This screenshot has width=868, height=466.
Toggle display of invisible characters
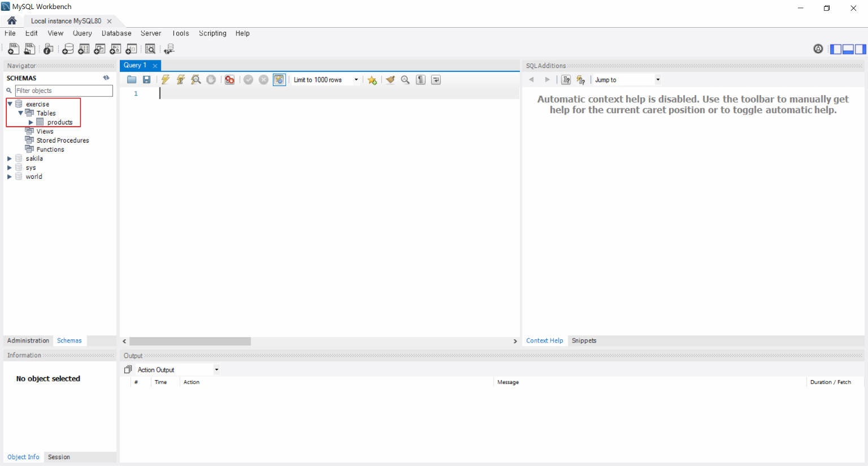click(x=420, y=80)
